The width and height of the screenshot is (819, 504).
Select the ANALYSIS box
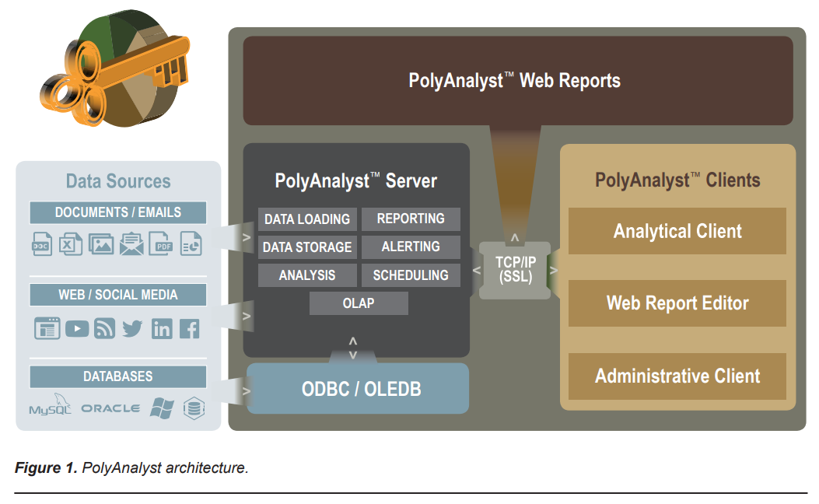307,275
